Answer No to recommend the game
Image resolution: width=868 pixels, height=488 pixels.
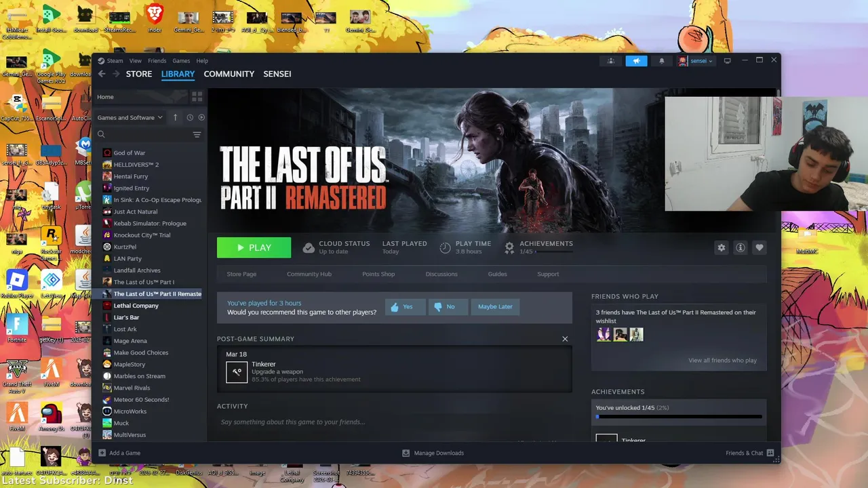tap(448, 307)
